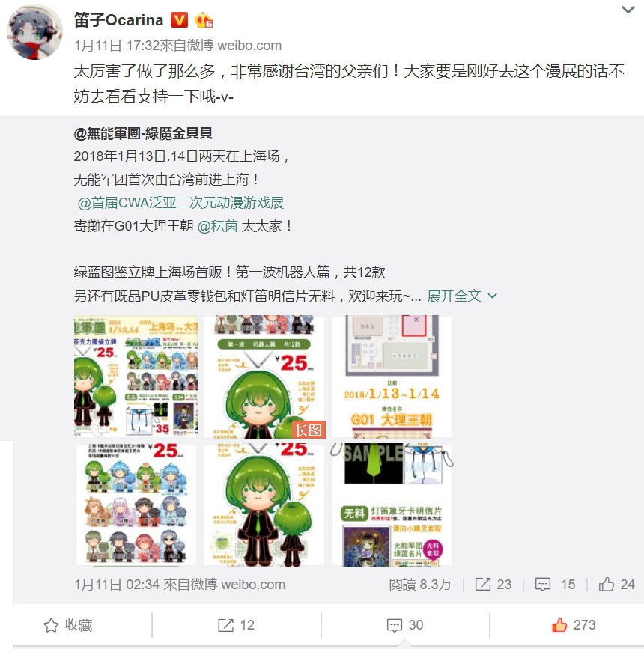Open the original post's comment icon 15
644x649 pixels.
click(556, 585)
